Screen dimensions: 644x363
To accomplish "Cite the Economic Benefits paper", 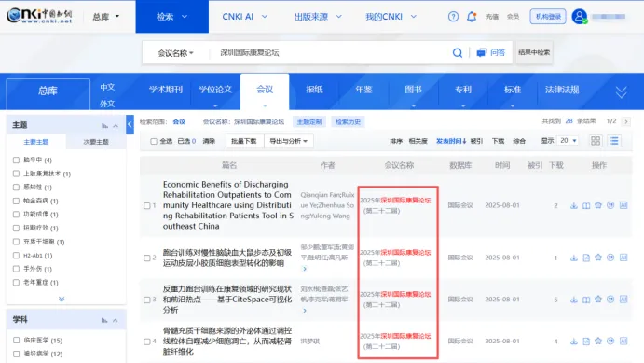I will coord(610,205).
